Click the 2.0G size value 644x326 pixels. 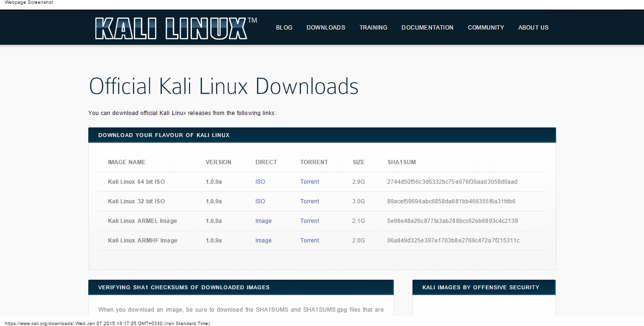tap(359, 241)
